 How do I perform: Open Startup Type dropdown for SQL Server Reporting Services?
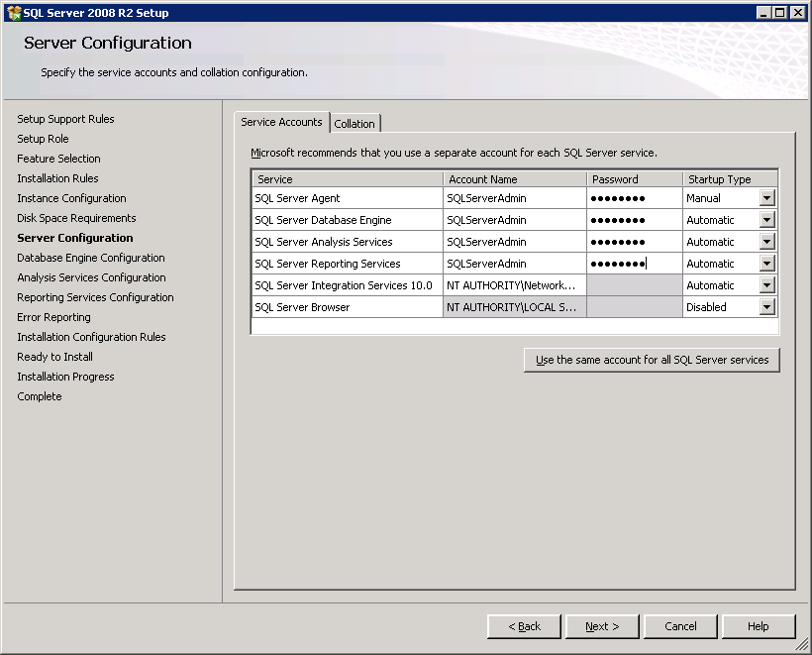(x=767, y=264)
